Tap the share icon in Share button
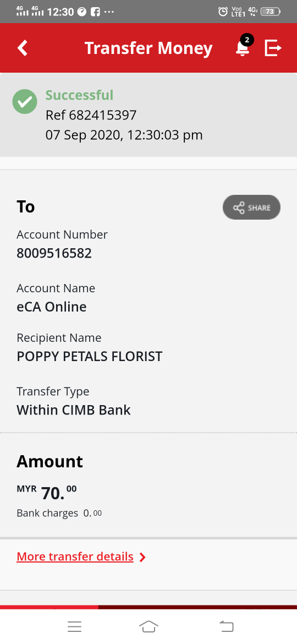The image size is (297, 644). pos(239,208)
